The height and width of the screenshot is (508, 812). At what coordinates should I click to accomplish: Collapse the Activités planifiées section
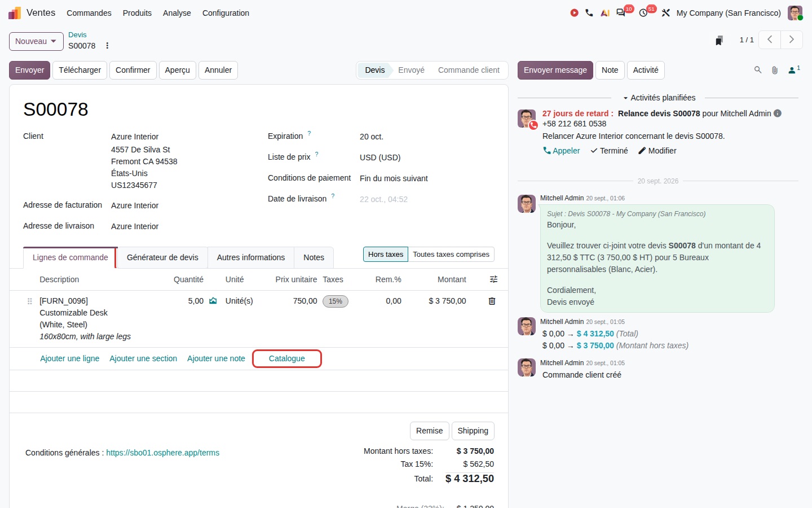pos(659,98)
